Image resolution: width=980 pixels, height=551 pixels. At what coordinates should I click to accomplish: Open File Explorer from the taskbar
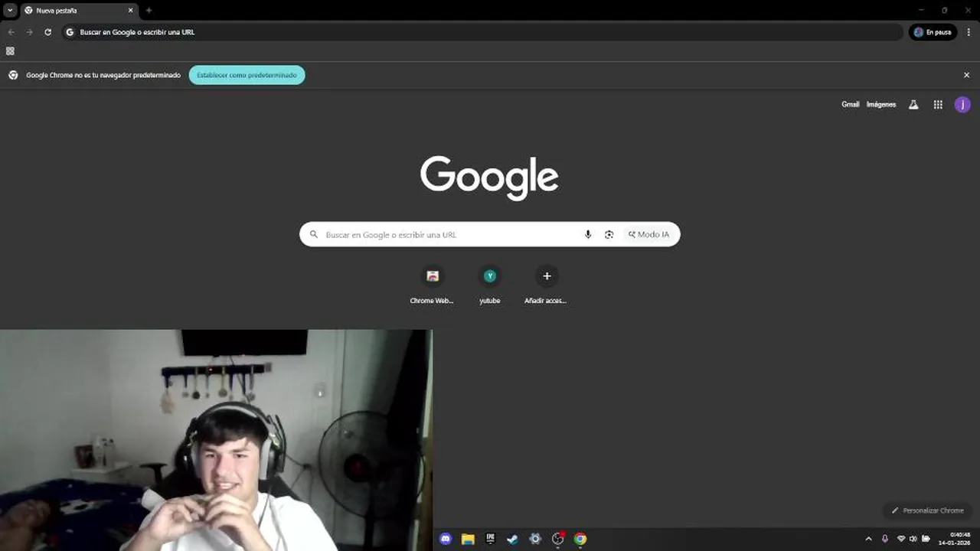pos(468,539)
